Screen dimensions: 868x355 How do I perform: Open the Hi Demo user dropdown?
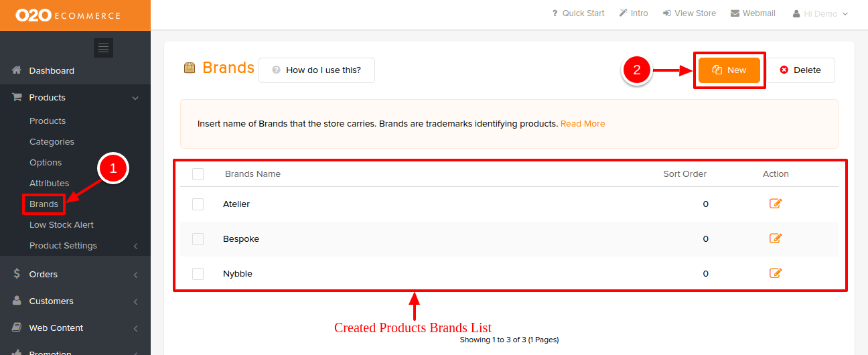[820, 13]
